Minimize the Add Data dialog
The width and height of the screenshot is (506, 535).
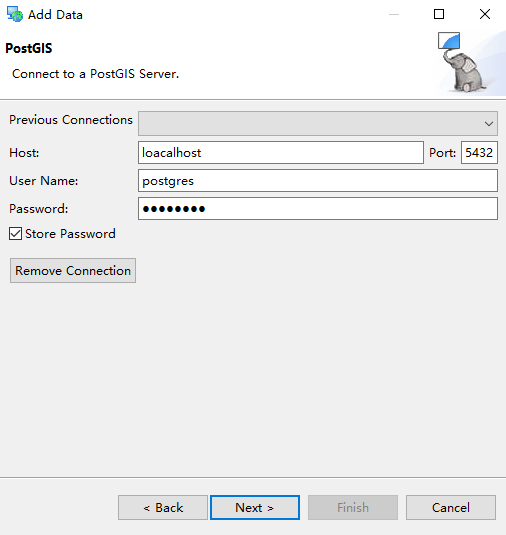394,14
